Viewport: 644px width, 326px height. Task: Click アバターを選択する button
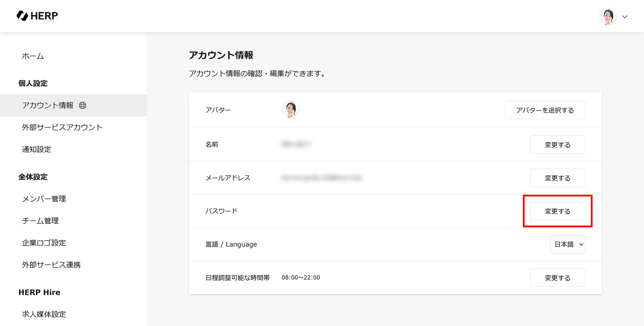(x=545, y=110)
